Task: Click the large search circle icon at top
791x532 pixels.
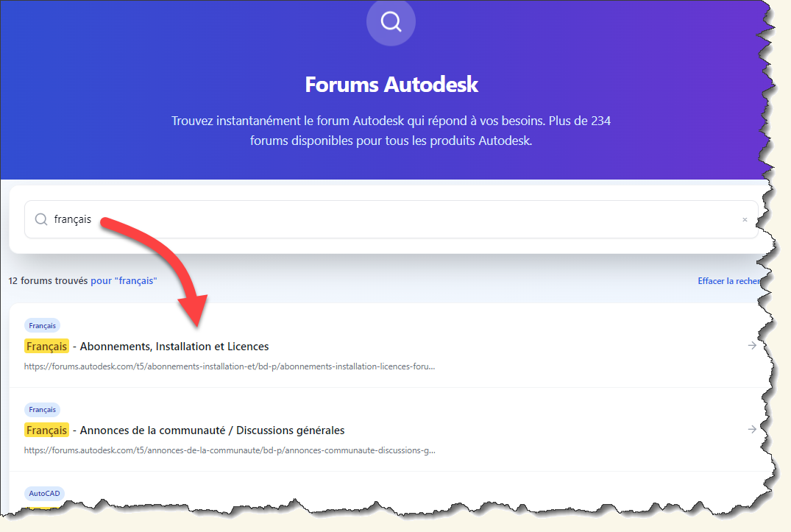Action: pos(391,22)
